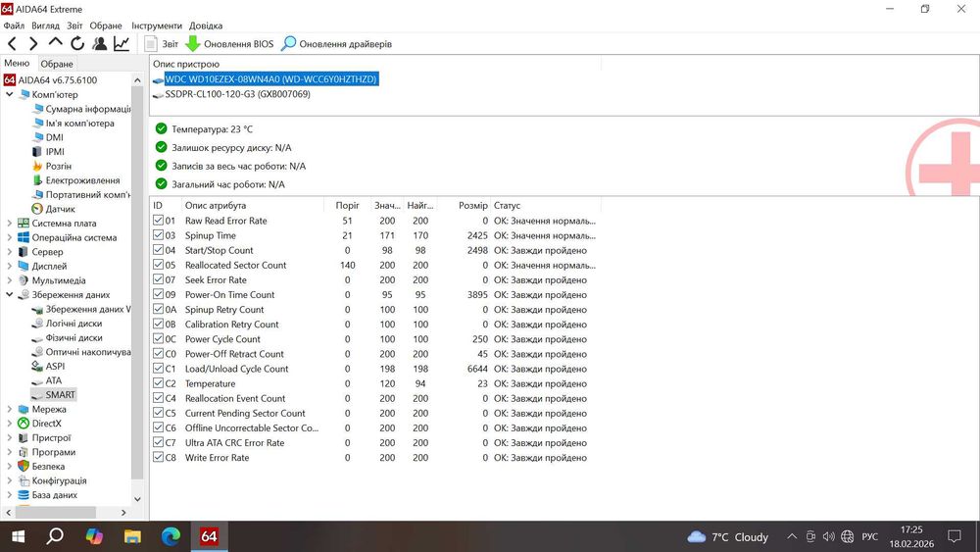This screenshot has width=980, height=552.
Task: Open File Explorer from the taskbar
Action: point(132,536)
